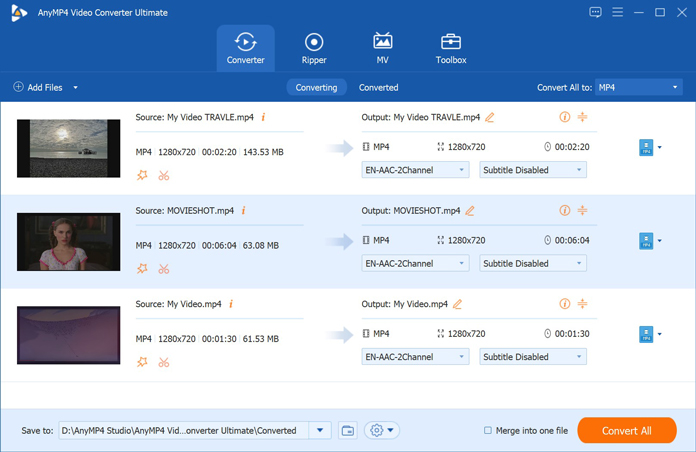Click the MP4 format profile icon for MOVIESHOT.mp4
The width and height of the screenshot is (696, 452).
pos(646,241)
